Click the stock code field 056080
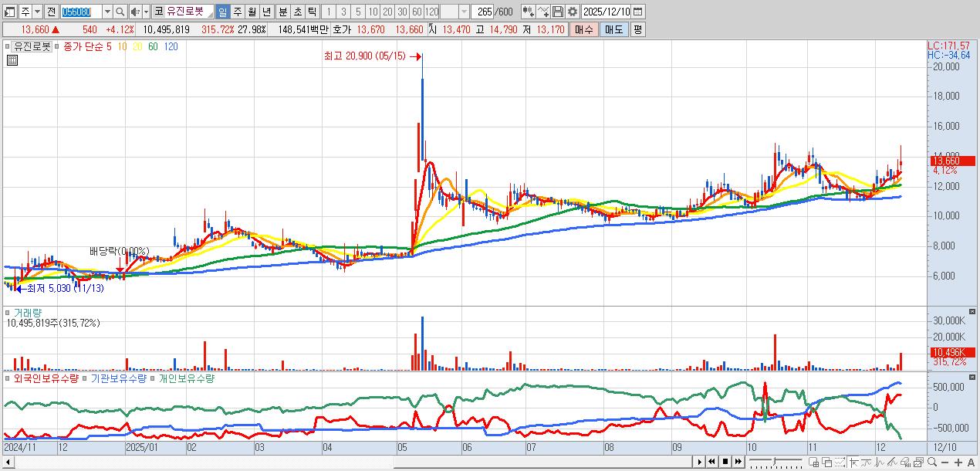 click(x=81, y=12)
